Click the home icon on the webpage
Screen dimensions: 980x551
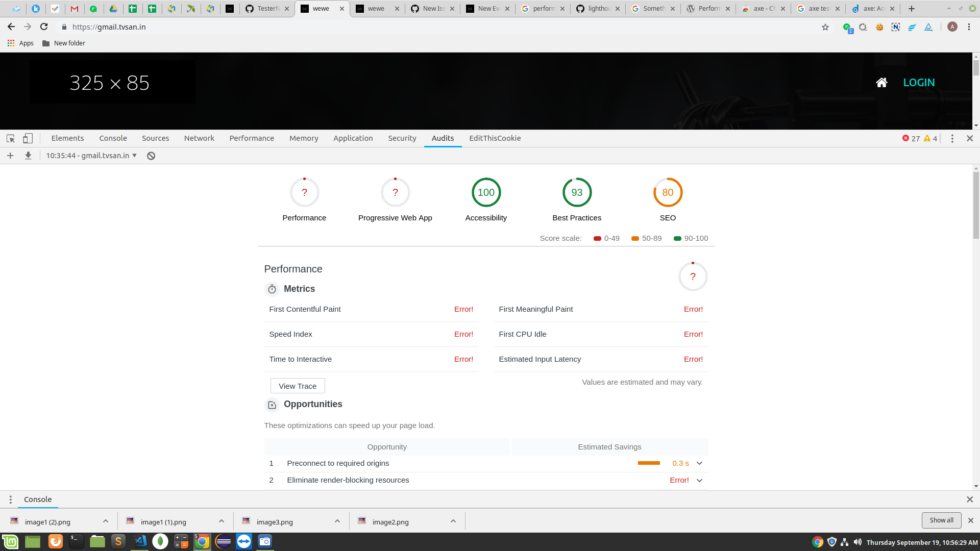tap(881, 83)
